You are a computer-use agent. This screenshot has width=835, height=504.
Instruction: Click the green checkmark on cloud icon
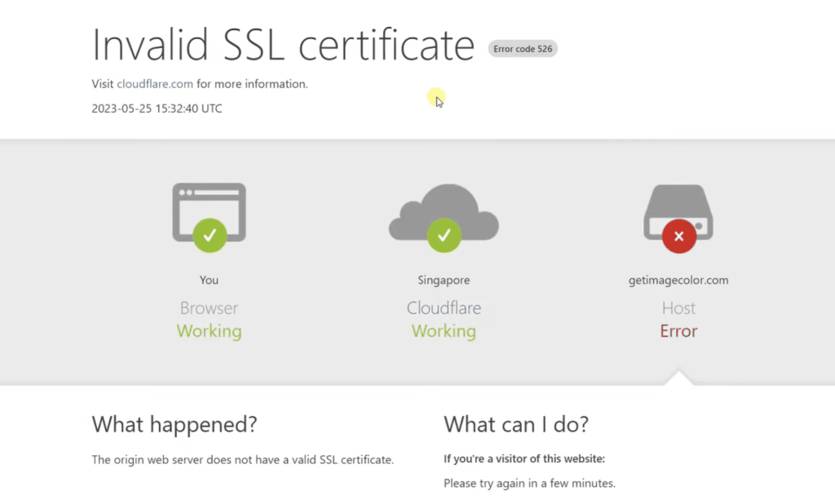[444, 236]
